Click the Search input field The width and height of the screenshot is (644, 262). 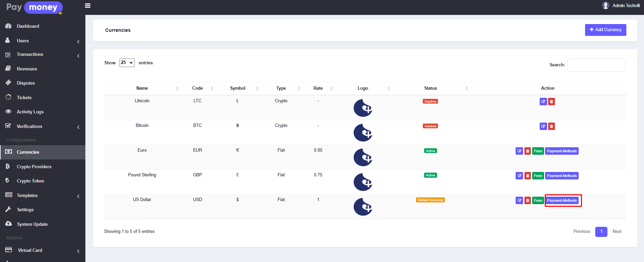tap(596, 65)
